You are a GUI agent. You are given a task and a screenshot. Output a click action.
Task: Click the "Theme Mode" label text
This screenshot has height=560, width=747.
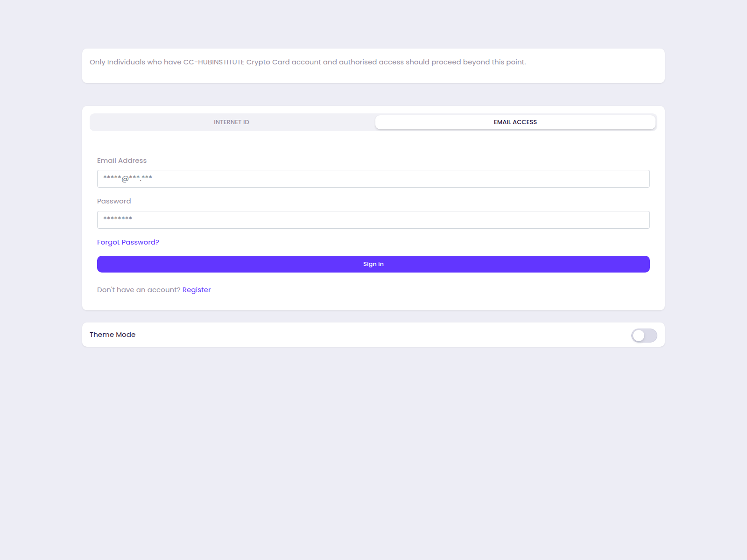113,335
